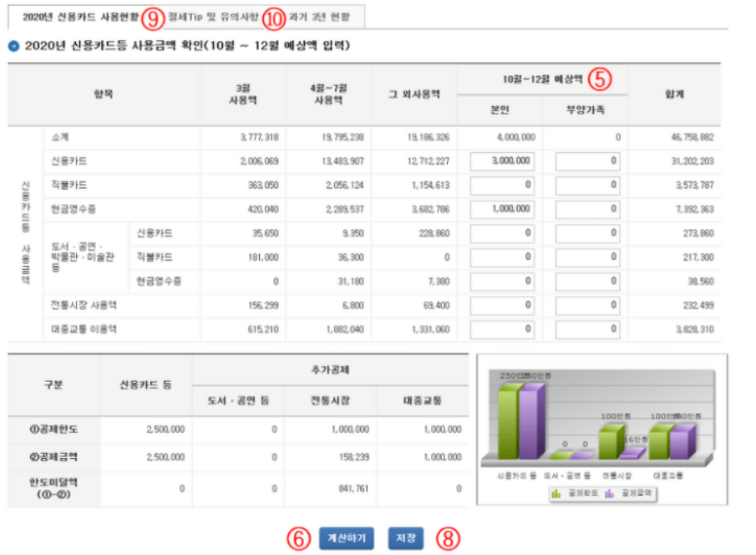The height and width of the screenshot is (555, 756).
Task: Click the purple 대중교통 bar in the chart
Action: coord(682,441)
